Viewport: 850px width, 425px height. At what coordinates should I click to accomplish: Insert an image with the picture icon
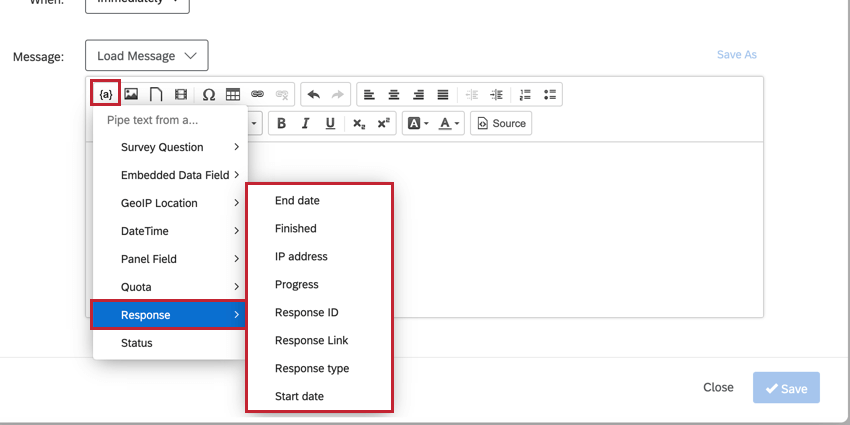coord(131,94)
